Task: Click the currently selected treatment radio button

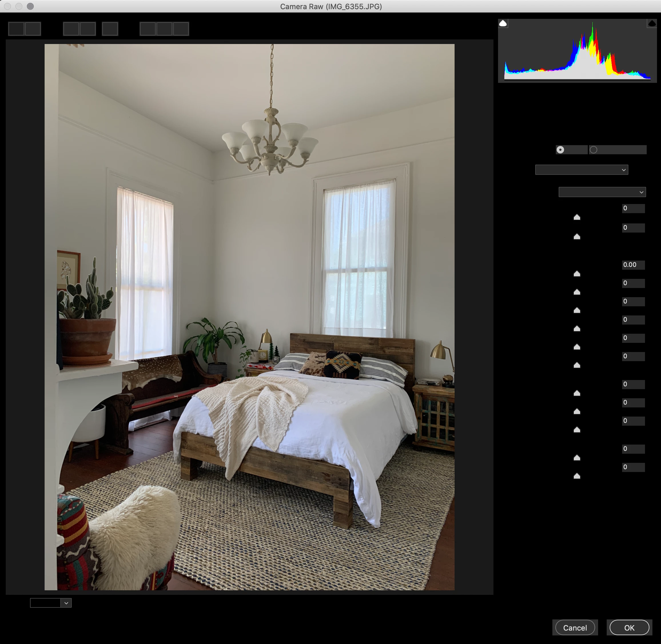Action: [560, 150]
